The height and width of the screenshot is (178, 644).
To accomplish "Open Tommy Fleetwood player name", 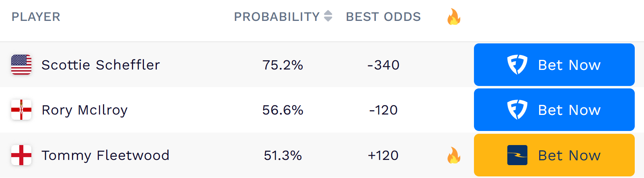I will coord(105,155).
